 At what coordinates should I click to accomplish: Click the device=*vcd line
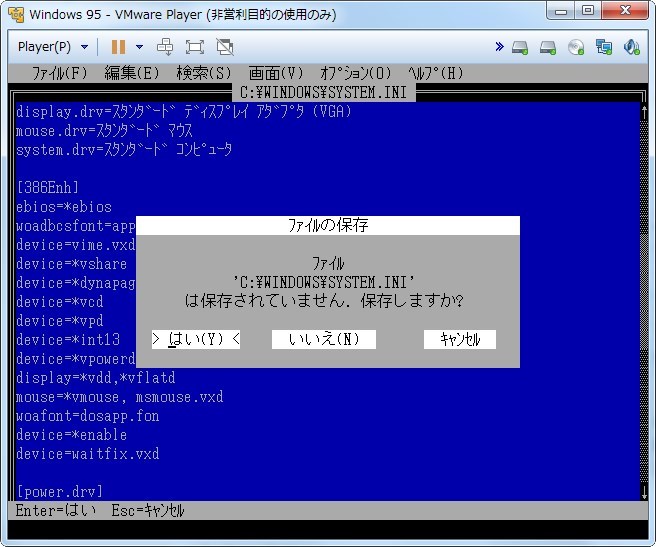click(59, 302)
